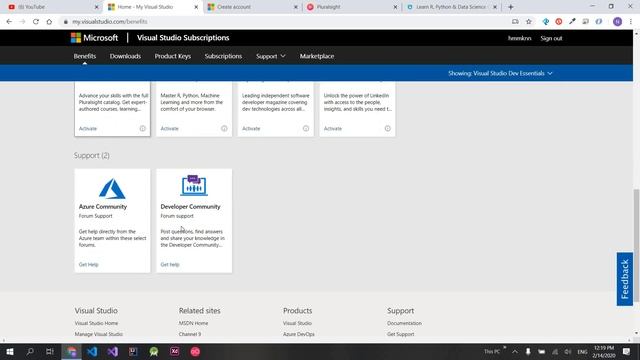Open info icon on the software magazine card

tap(306, 128)
